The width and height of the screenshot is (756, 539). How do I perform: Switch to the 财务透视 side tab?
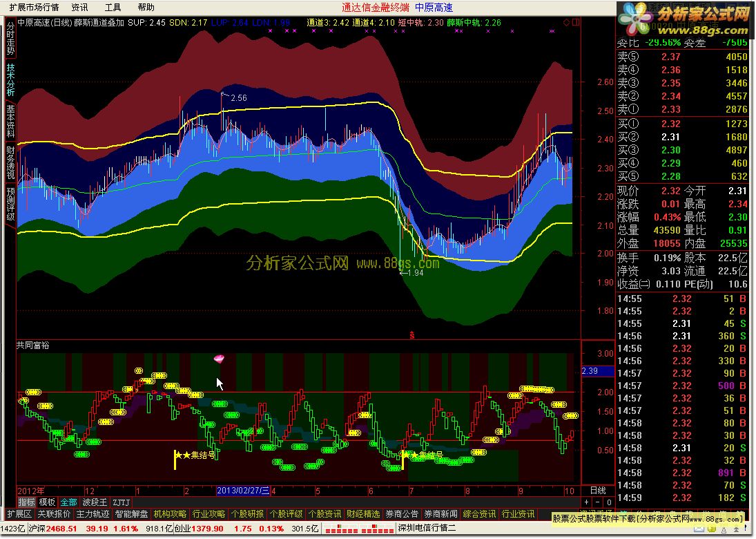[x=10, y=163]
